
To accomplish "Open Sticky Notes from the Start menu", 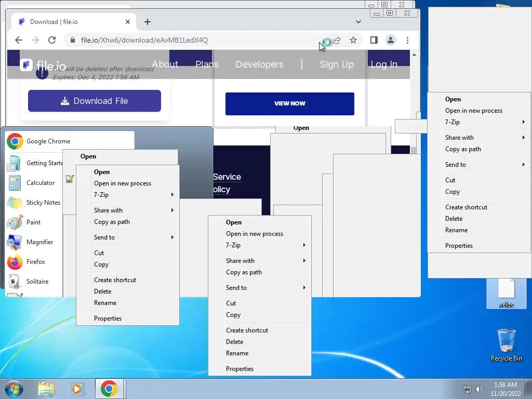I will click(34, 203).
